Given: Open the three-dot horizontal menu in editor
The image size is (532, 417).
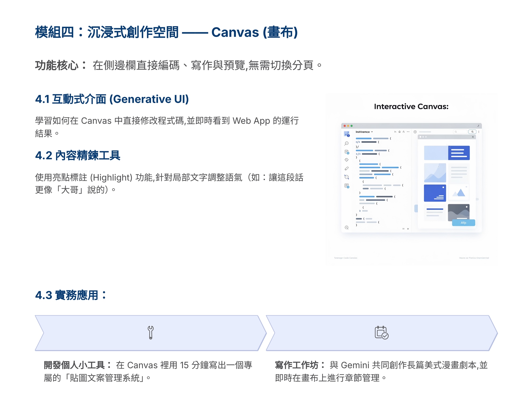Looking at the screenshot, I should (x=408, y=132).
